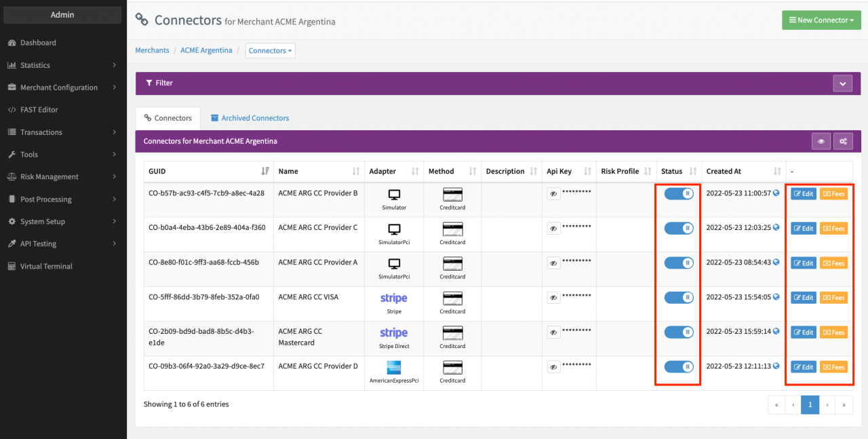Click the gears settings icon in table header
The width and height of the screenshot is (868, 439).
pyautogui.click(x=843, y=142)
